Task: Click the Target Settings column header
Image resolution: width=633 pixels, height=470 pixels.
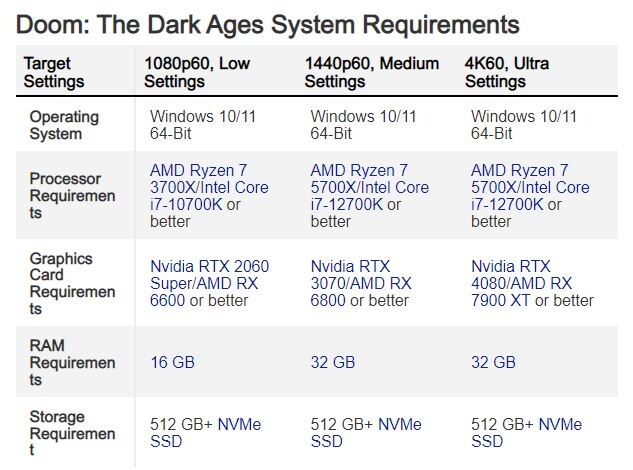Action: tap(55, 72)
